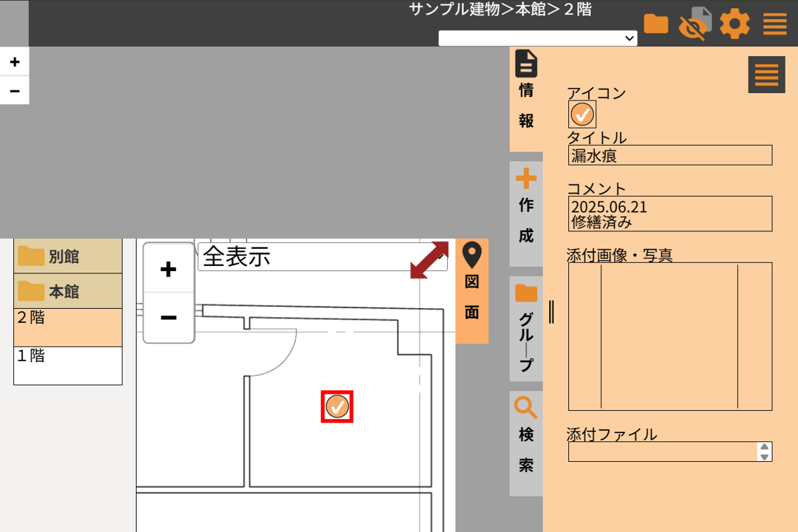Zoom in with the top-left plus button
798x532 pixels.
(15, 61)
